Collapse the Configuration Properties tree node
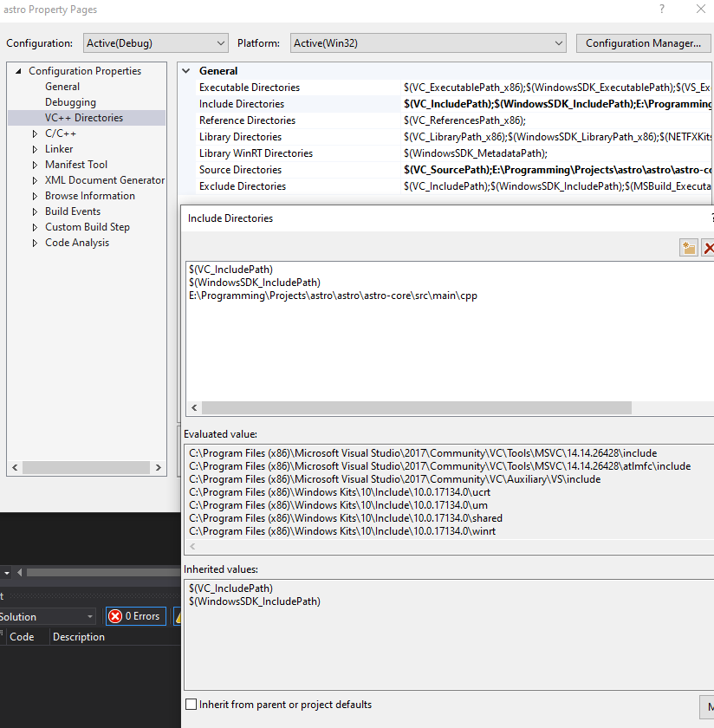 tap(18, 71)
